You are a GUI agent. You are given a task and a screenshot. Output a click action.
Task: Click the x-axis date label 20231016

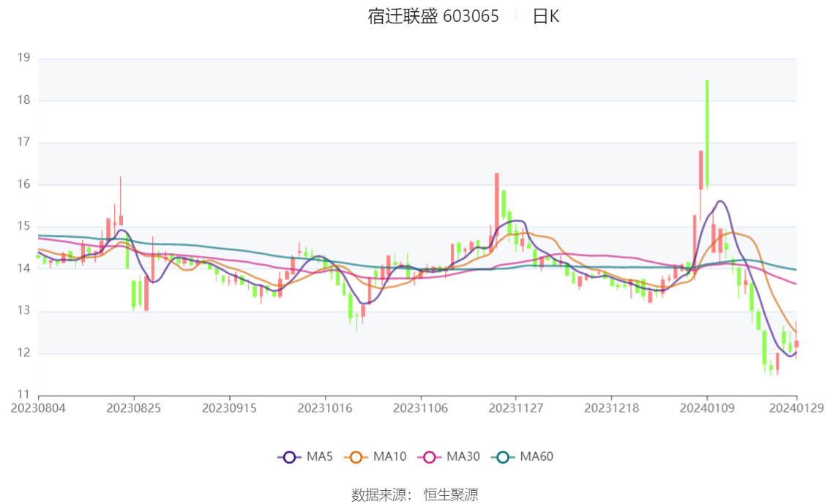pos(325,408)
